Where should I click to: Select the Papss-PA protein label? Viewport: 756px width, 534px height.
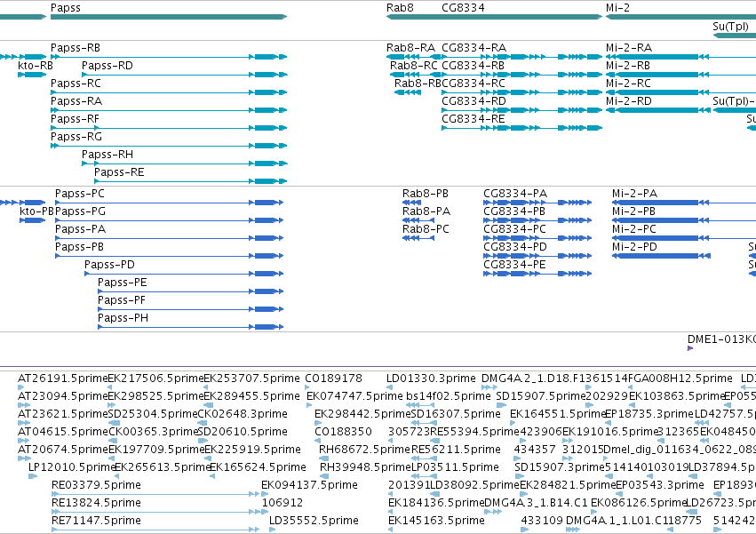[80, 229]
